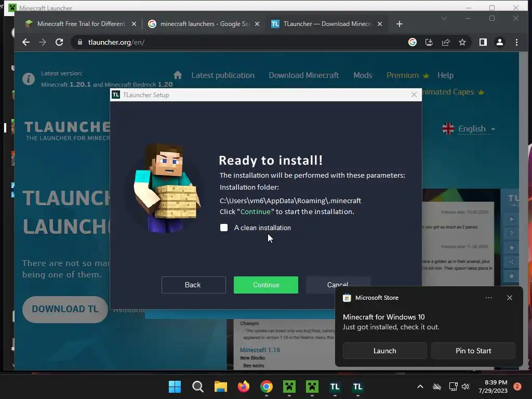Open the clock and date panel
Image resolution: width=532 pixels, height=399 pixels.
(x=493, y=387)
